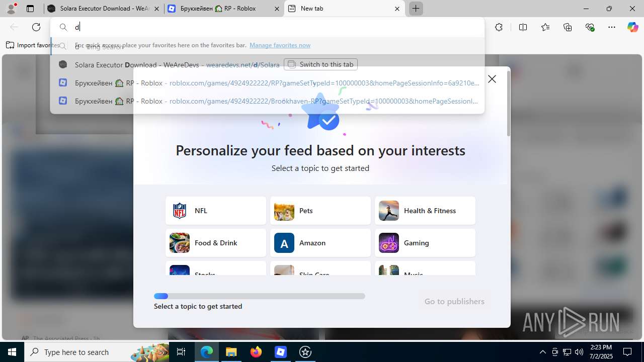644x362 pixels.
Task: Select the Solara Executor Download suggestion
Action: [x=267, y=64]
